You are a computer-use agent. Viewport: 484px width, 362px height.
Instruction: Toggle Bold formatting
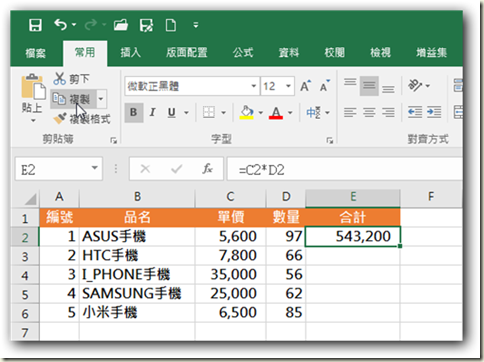pyautogui.click(x=134, y=112)
